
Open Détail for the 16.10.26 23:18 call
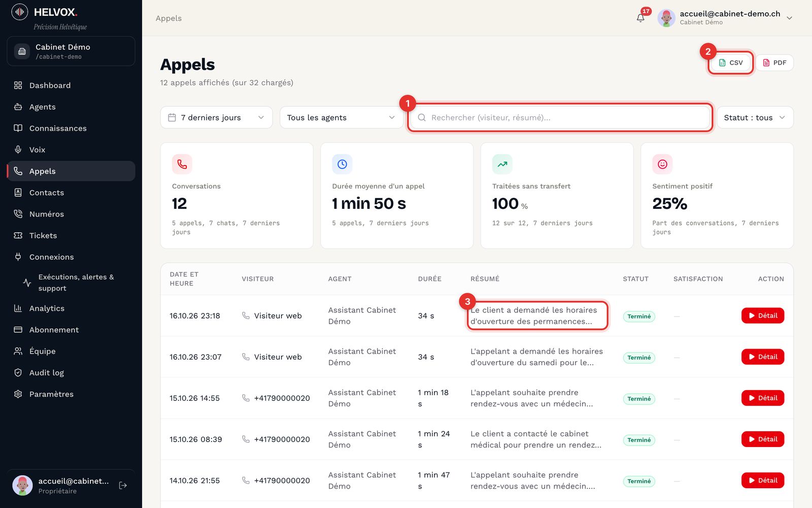point(763,315)
